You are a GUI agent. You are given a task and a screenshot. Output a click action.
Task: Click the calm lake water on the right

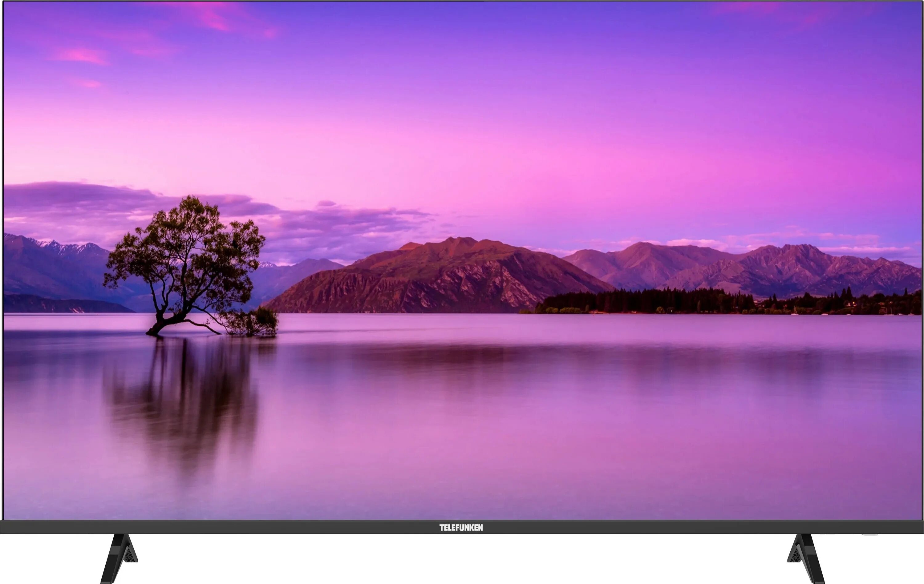point(691,403)
